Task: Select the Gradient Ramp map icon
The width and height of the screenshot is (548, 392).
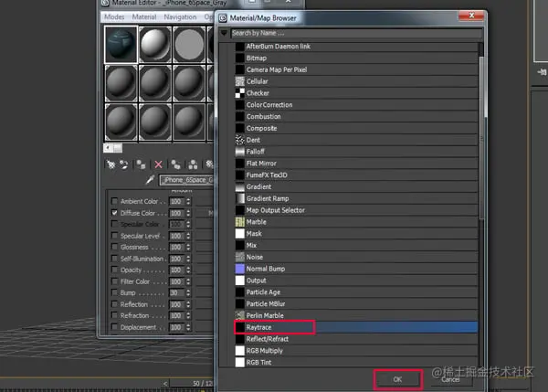Action: 239,198
